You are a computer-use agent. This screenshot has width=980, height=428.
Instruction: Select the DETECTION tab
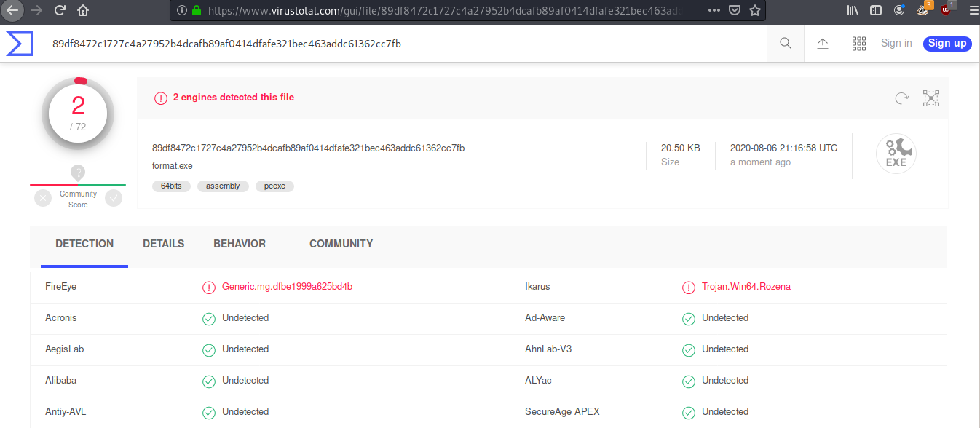(84, 245)
